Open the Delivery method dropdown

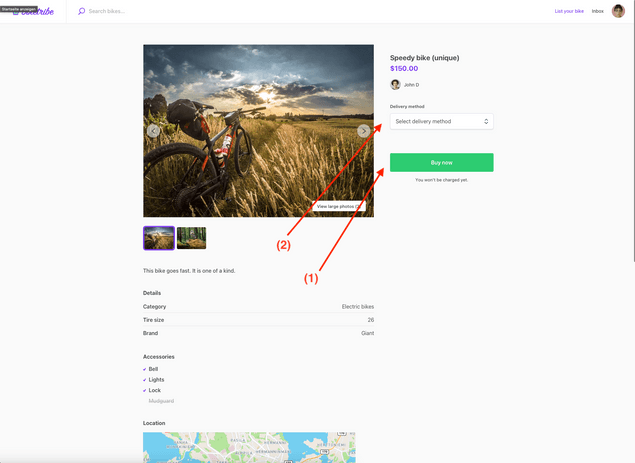click(x=440, y=121)
